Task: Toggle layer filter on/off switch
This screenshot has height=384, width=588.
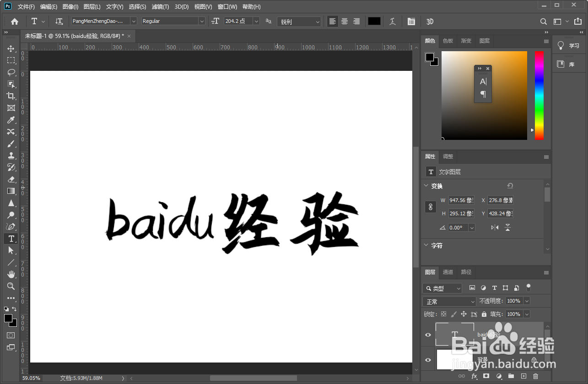Action: (x=529, y=288)
